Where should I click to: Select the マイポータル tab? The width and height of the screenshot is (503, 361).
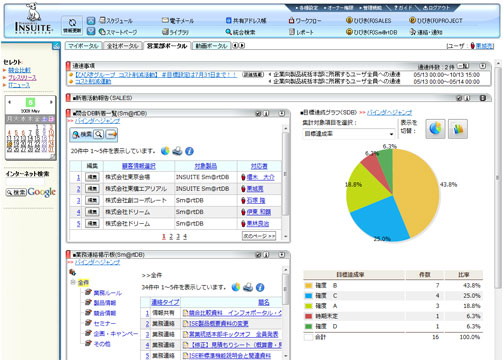(83, 46)
